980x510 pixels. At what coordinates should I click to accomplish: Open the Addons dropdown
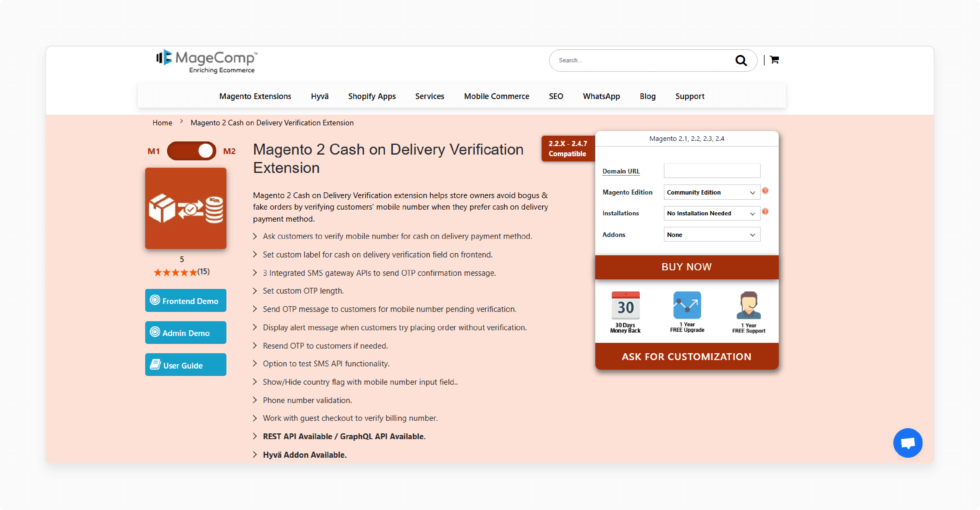tap(712, 234)
